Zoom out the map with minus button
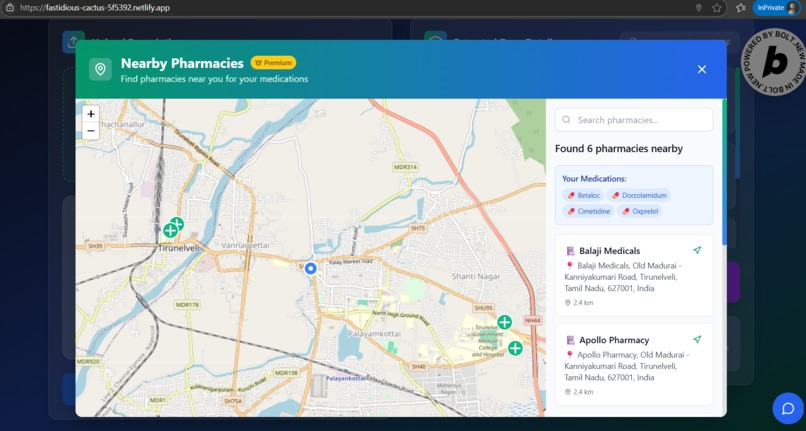Screen dimensions: 806x431 tap(91, 131)
